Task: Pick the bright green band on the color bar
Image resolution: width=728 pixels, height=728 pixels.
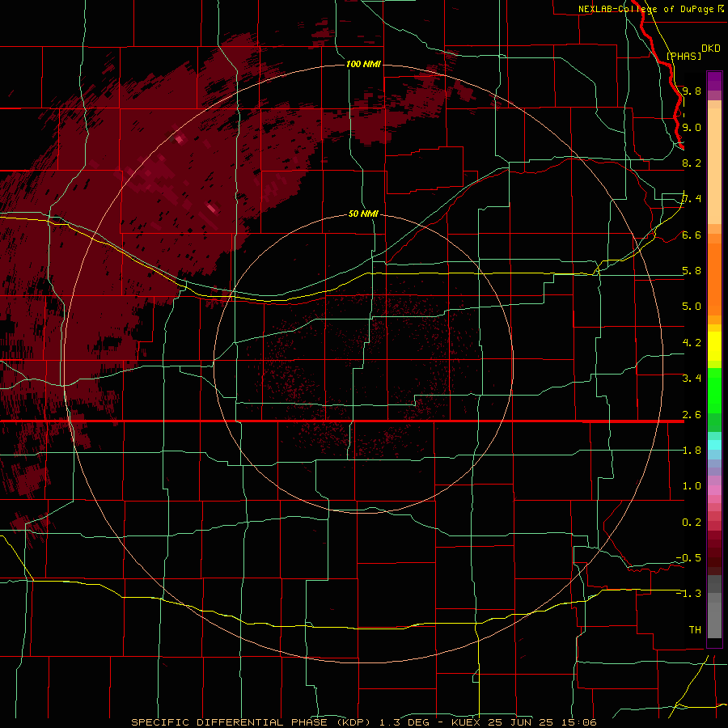Action: pos(714,392)
